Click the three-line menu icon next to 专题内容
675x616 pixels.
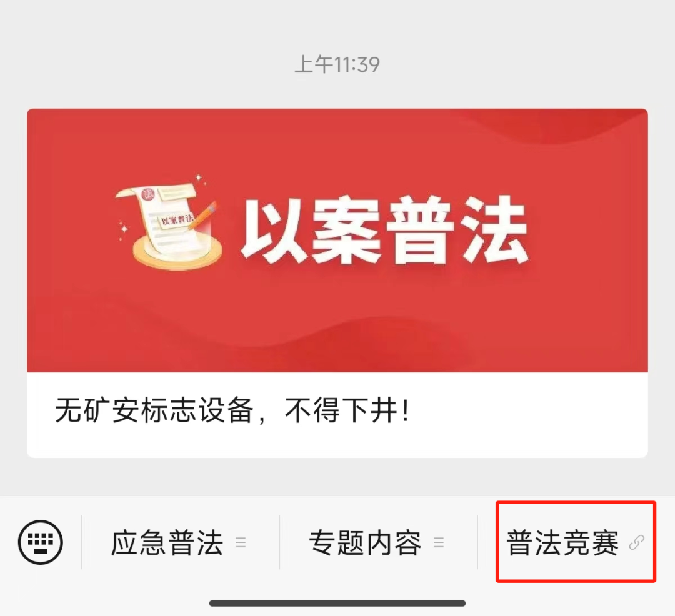(x=439, y=542)
